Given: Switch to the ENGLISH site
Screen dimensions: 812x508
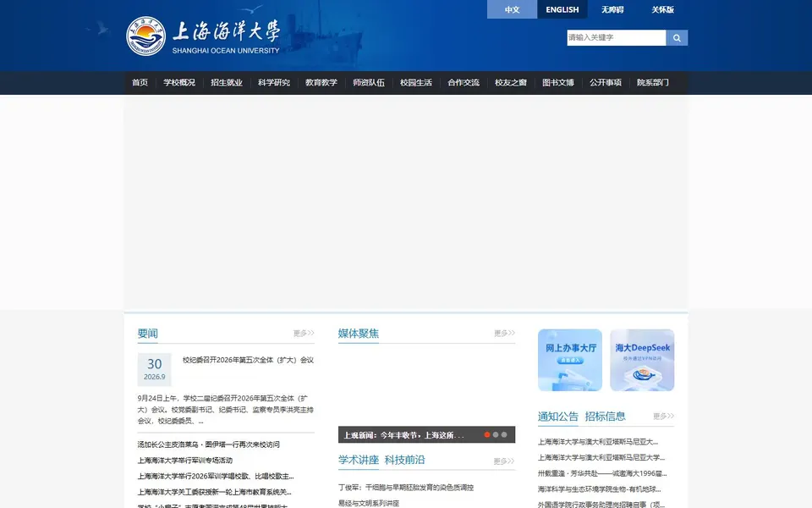Looking at the screenshot, I should (x=562, y=9).
